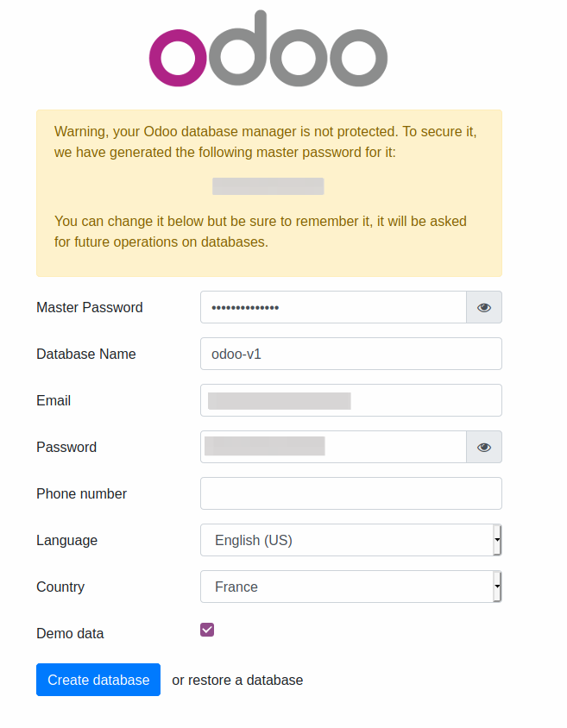Open the Language dropdown
The height and width of the screenshot is (728, 567).
[350, 540]
